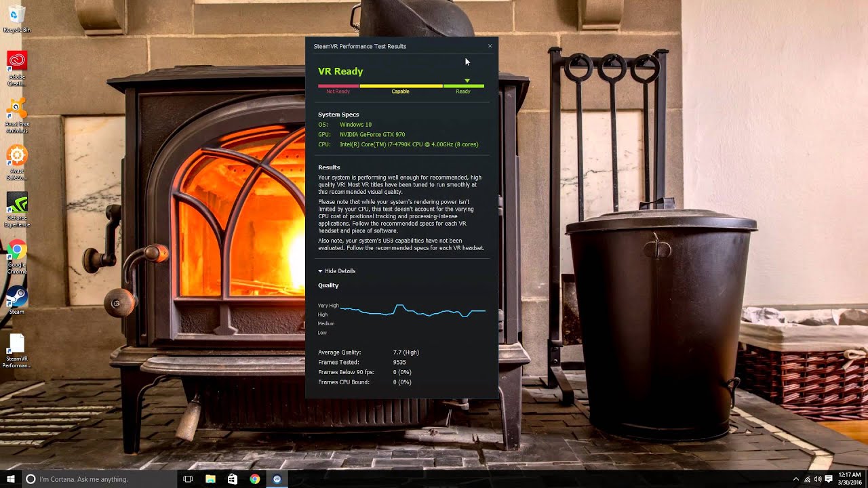Launch Adobe Creative Cloud from the desktop
868x488 pixels.
pos(17,68)
